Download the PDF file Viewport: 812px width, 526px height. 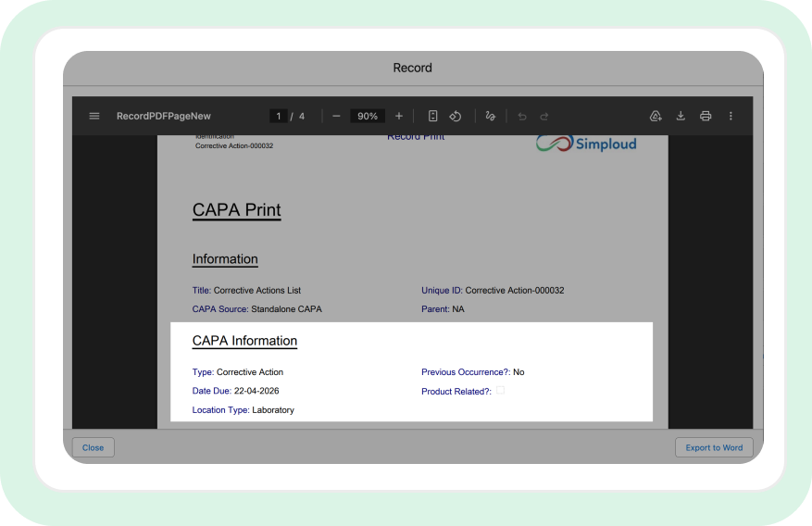[x=681, y=116]
